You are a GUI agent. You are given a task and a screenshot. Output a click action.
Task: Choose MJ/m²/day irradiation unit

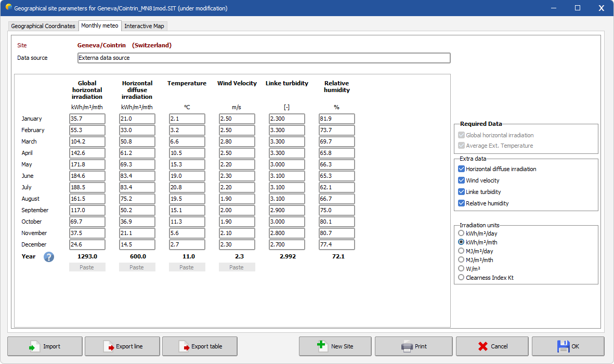461,251
